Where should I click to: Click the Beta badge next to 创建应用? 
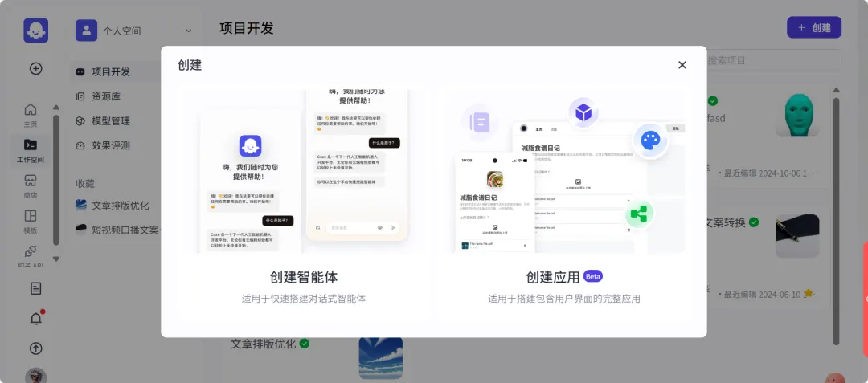(x=593, y=275)
